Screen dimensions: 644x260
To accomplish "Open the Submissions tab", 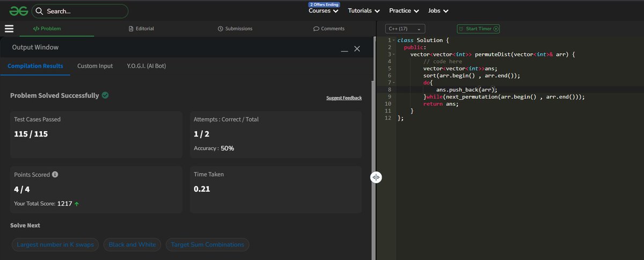I will (235, 28).
